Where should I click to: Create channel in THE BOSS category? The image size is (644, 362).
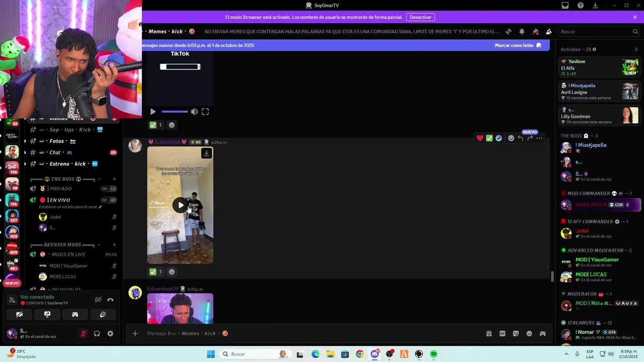pos(114,179)
